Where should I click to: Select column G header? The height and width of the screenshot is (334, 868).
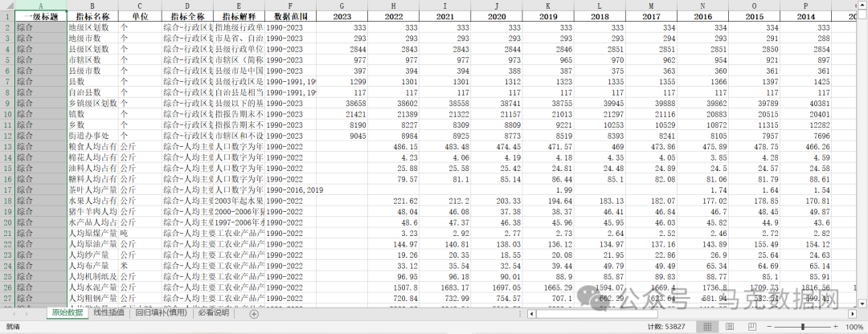tap(342, 5)
